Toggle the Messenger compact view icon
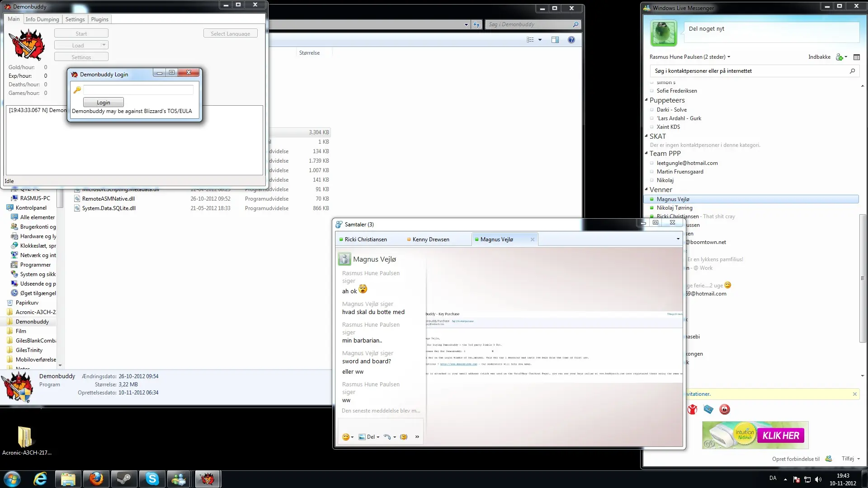Screen dimensions: 868x488 tap(856, 57)
